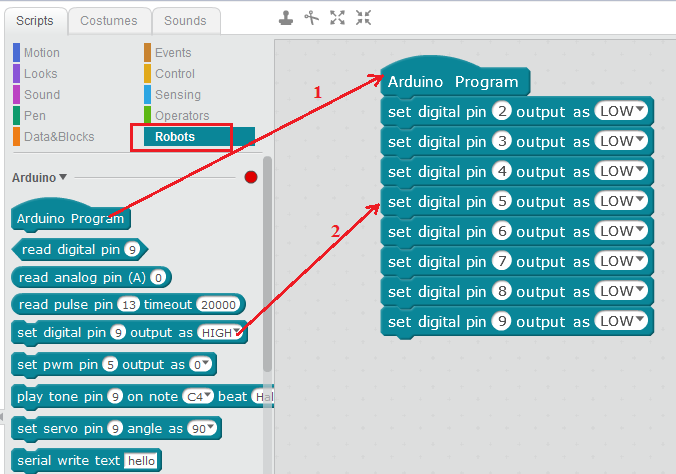Click the green Operators color swatch
Image resolution: width=676 pixels, height=474 pixels.
click(x=147, y=116)
